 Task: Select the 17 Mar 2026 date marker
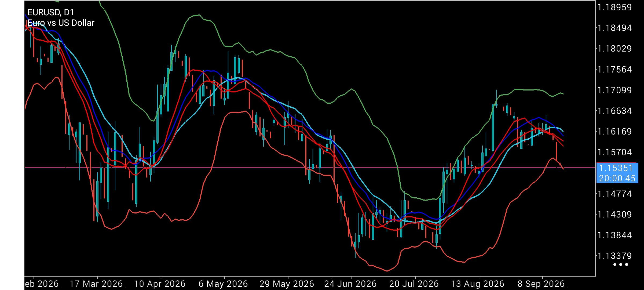(x=96, y=284)
